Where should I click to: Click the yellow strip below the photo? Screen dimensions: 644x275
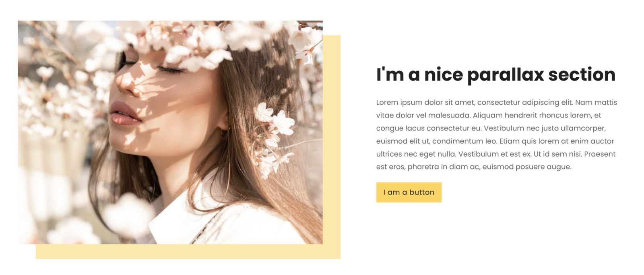coord(188,252)
